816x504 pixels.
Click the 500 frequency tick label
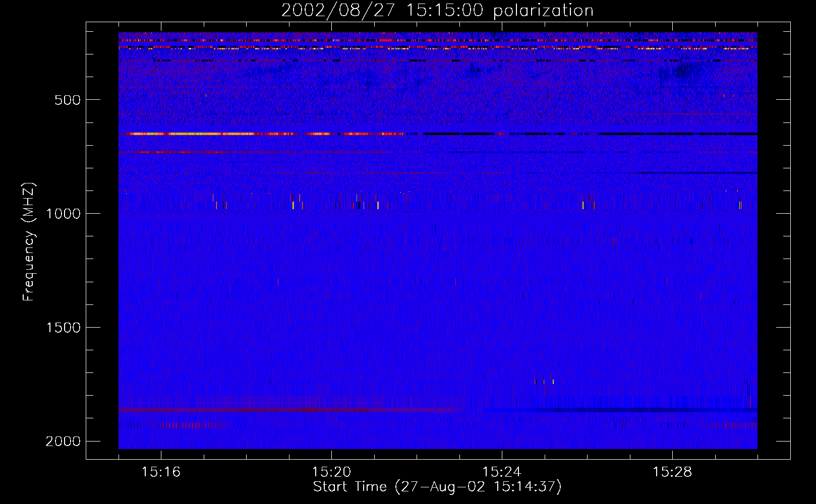tap(68, 100)
